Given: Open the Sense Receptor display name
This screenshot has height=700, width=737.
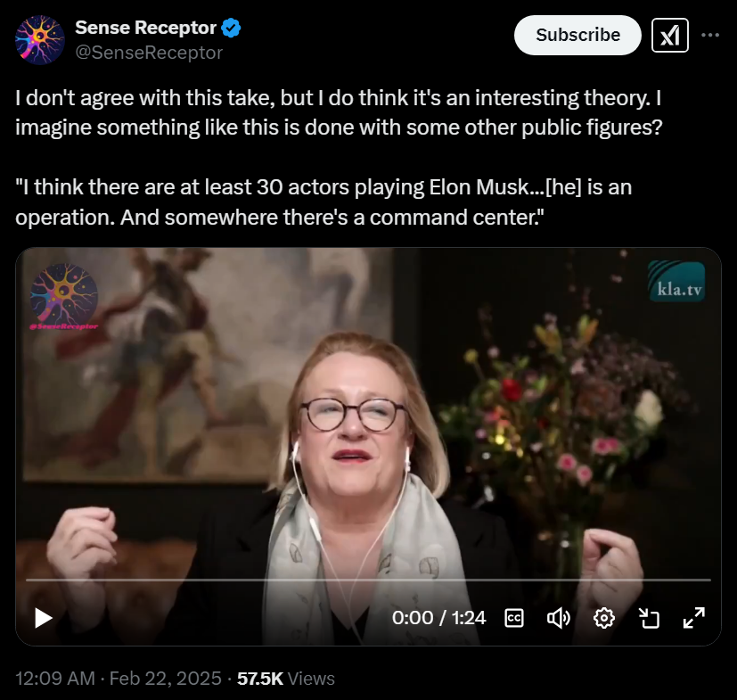Looking at the screenshot, I should pyautogui.click(x=146, y=28).
